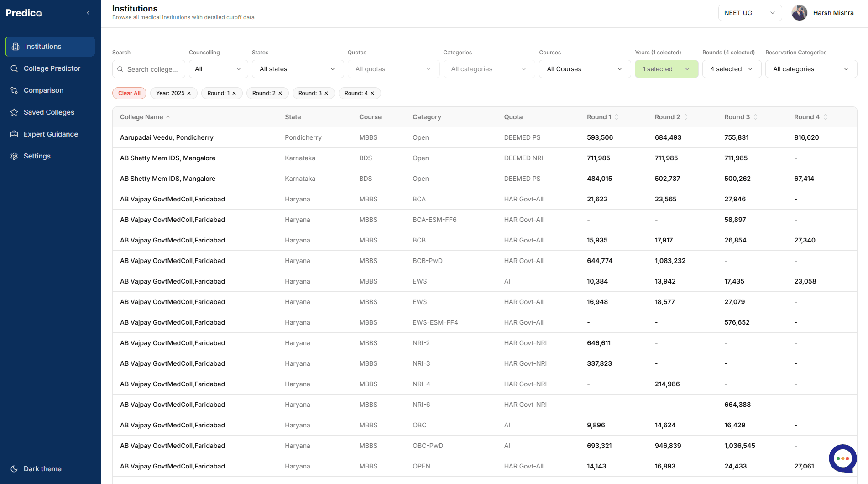868x484 pixels.
Task: Click the search magnifier icon in search box
Action: click(120, 69)
